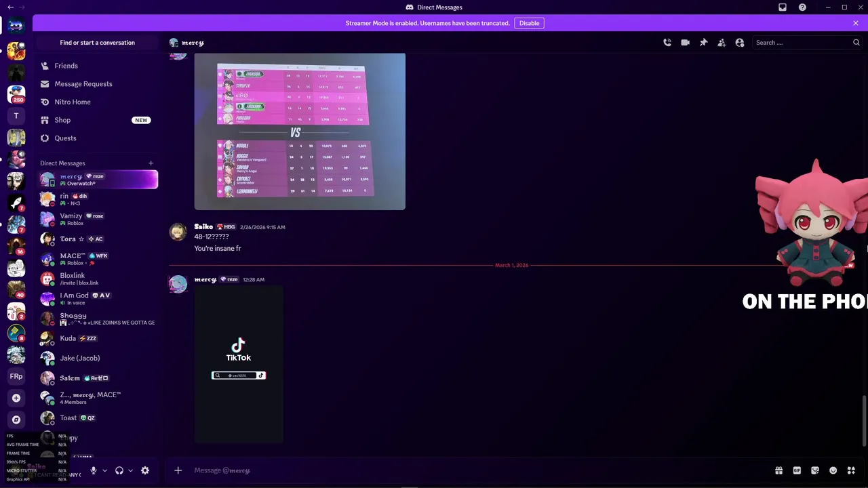
Task: Open the GIF picker
Action: (797, 470)
